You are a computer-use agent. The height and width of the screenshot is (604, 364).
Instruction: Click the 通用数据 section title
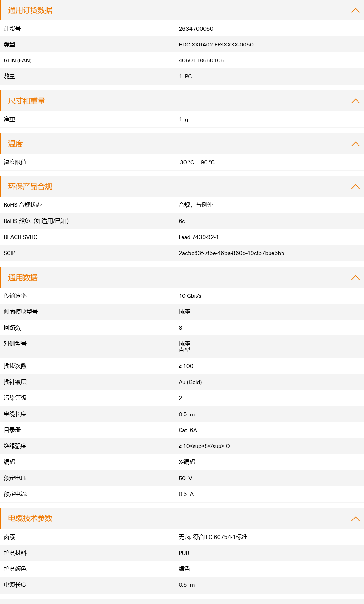coord(23,278)
